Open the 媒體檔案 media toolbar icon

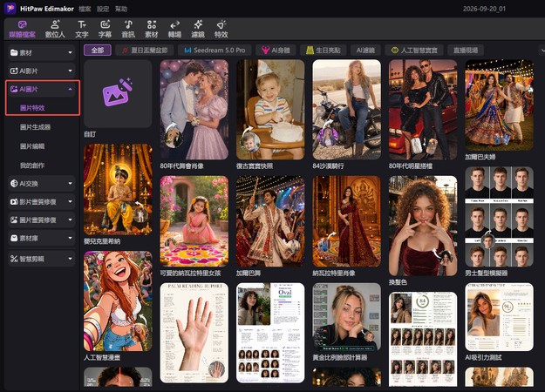pos(23,29)
